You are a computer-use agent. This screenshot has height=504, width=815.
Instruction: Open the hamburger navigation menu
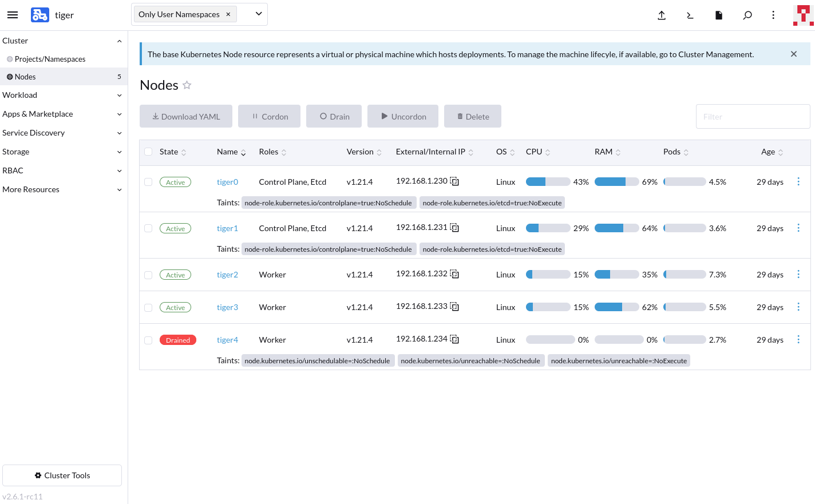[x=13, y=15]
